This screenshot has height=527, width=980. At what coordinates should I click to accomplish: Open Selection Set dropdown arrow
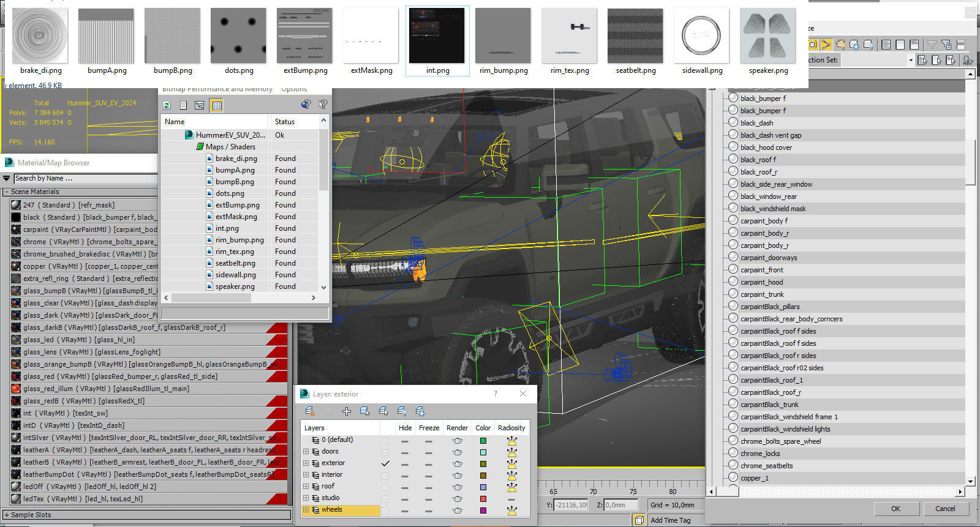[x=911, y=60]
